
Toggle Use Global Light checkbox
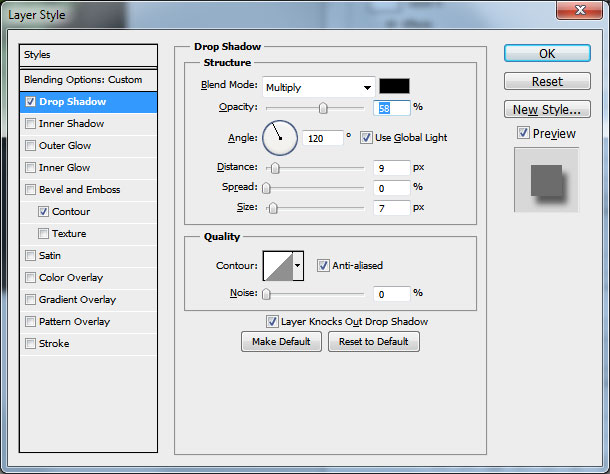pos(366,137)
